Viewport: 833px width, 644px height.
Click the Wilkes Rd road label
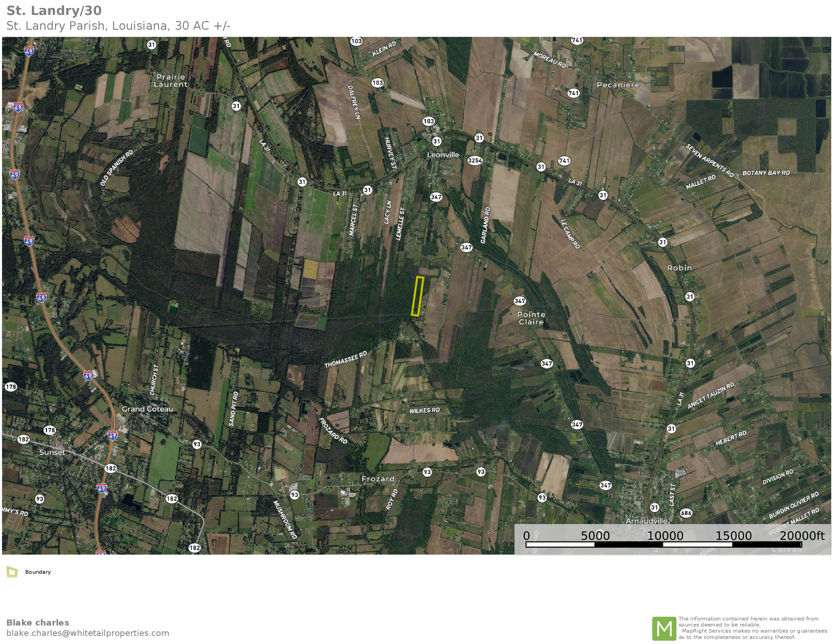pos(424,410)
